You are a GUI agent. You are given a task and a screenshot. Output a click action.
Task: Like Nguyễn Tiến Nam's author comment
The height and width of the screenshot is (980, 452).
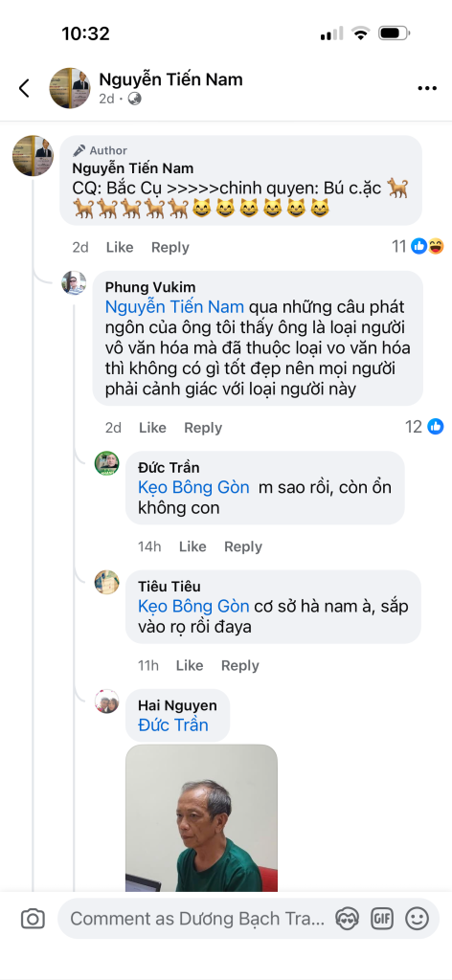[120, 248]
